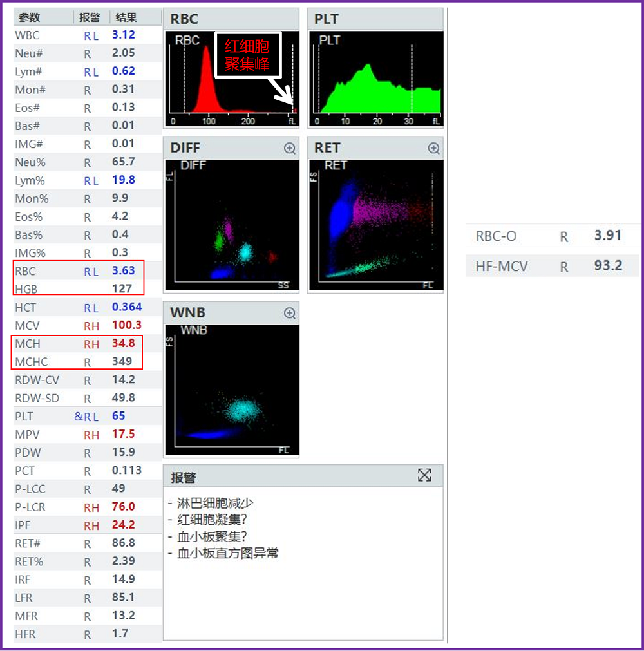Magnify the WNB scatterplot
This screenshot has width=644, height=651.
(x=289, y=313)
